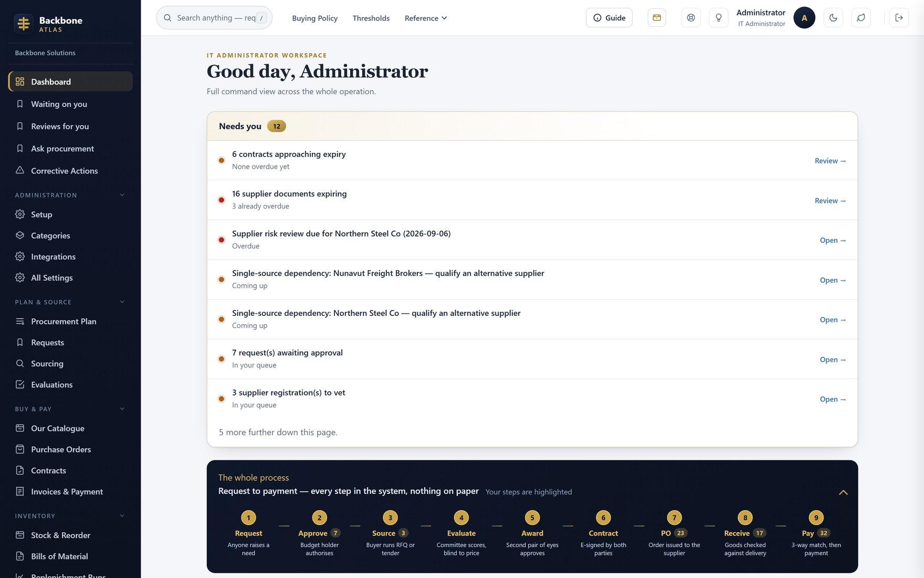Open All Settings

coord(70,277)
